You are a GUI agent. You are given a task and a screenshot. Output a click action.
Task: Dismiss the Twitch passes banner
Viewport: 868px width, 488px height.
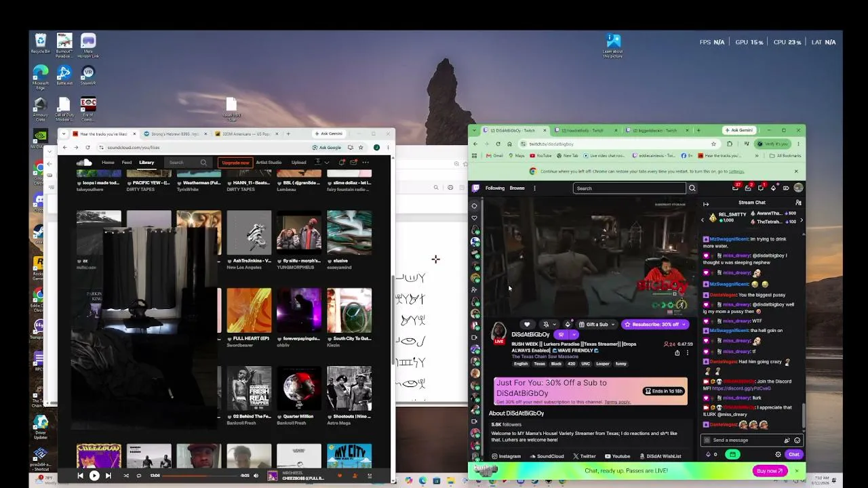(797, 470)
